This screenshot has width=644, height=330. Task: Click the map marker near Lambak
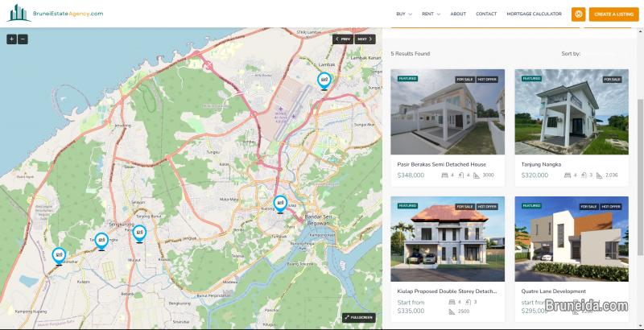click(x=324, y=80)
